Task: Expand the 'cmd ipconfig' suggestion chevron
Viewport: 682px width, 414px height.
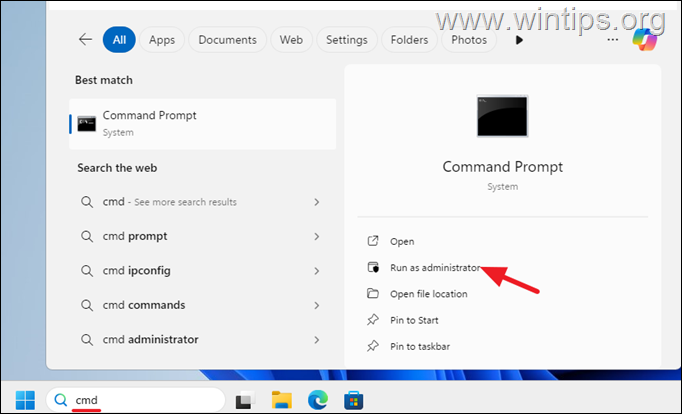Action: coord(316,270)
